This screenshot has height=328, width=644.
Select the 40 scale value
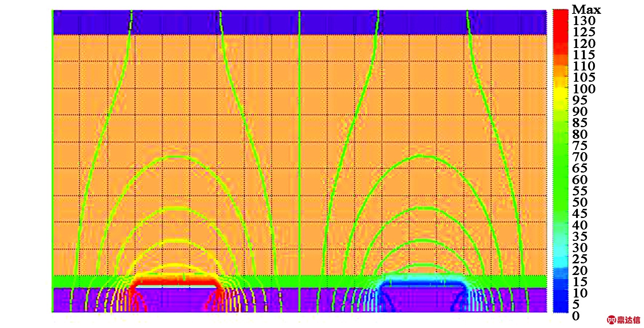(x=580, y=225)
